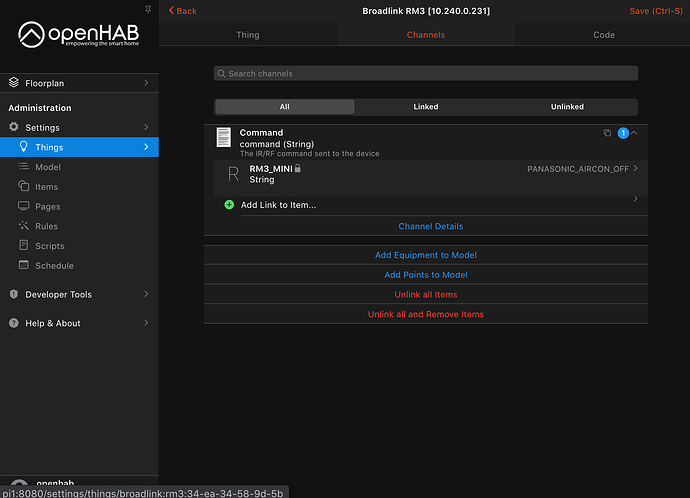Show only Linked channels

click(425, 106)
